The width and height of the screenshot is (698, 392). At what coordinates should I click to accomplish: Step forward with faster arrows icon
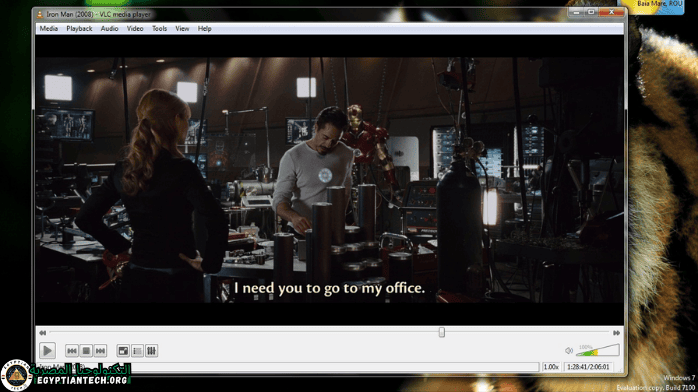[x=616, y=333]
